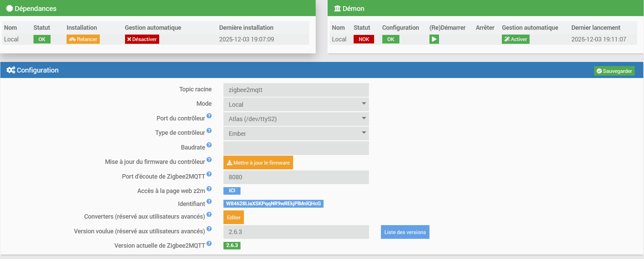This screenshot has height=259, width=644.
Task: Click the help icon beside Identifiant
Action: [x=209, y=202]
